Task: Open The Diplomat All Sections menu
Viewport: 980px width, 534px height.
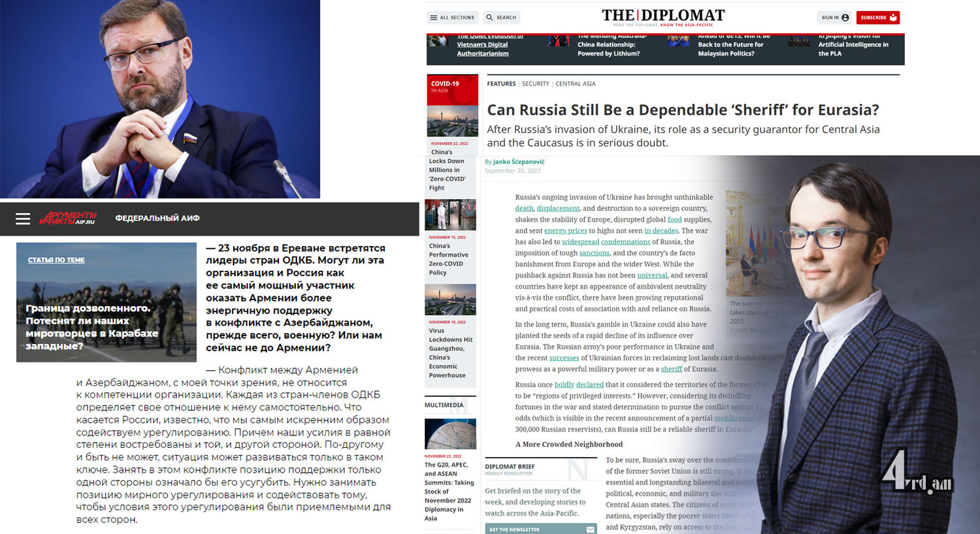Action: pos(453,18)
